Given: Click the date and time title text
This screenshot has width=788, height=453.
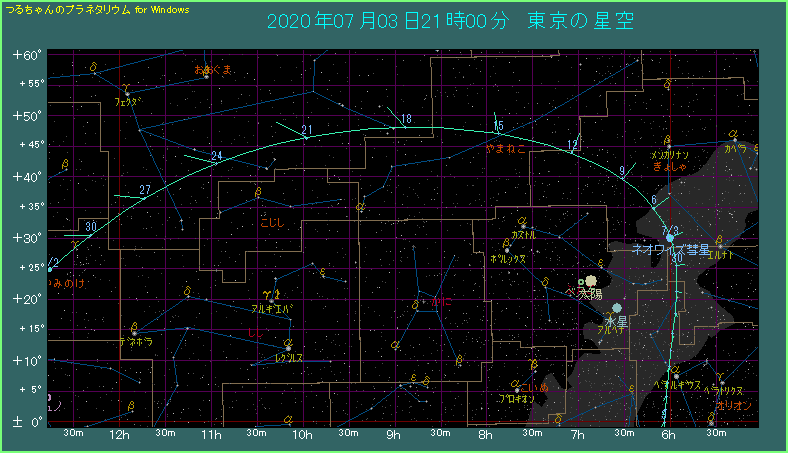Looking at the screenshot, I should point(449,21).
